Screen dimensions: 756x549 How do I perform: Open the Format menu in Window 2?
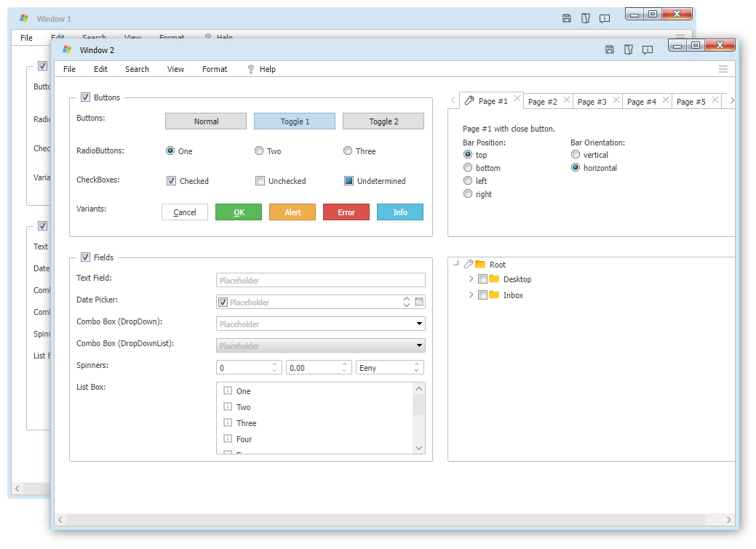pyautogui.click(x=215, y=69)
